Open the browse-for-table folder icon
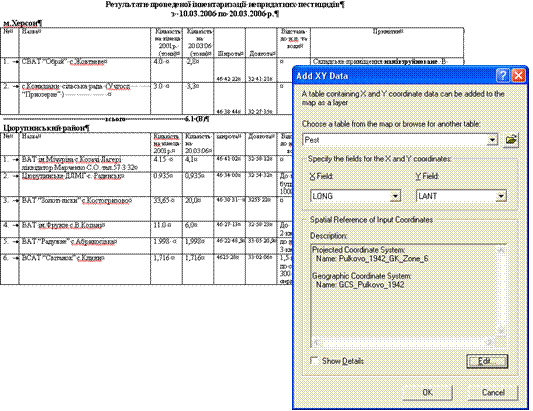Screen dimensions: 533x411 [x=511, y=140]
